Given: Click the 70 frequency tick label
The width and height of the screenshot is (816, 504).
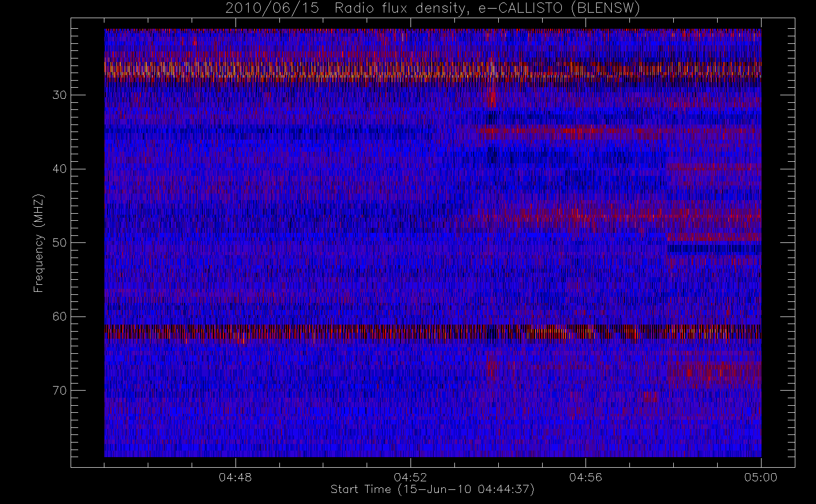Looking at the screenshot, I should click(x=60, y=390).
